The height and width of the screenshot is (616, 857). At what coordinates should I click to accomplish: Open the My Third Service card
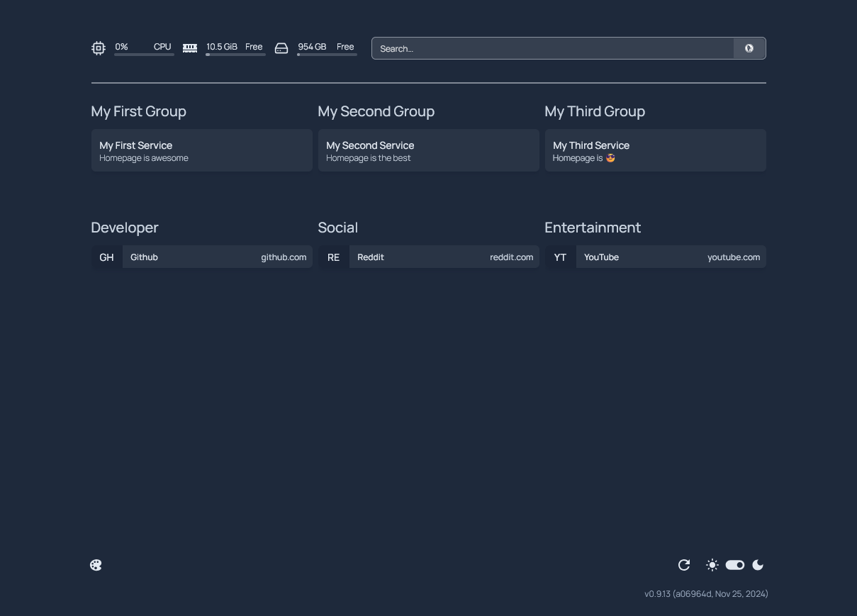(655, 150)
